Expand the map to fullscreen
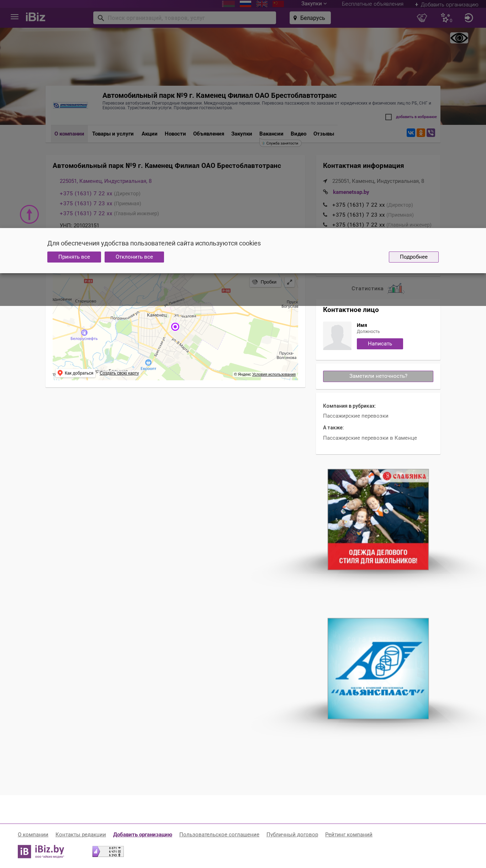Viewport: 486px width, 868px height. [x=290, y=282]
